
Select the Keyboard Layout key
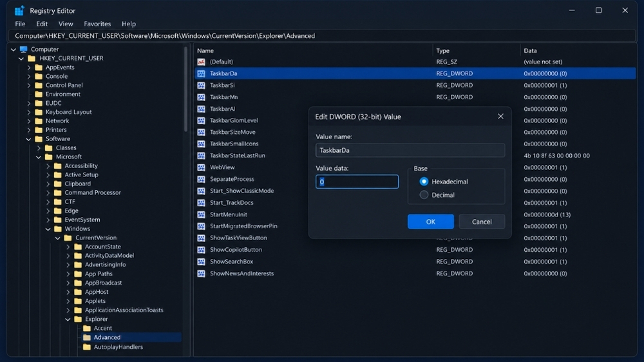pyautogui.click(x=69, y=112)
